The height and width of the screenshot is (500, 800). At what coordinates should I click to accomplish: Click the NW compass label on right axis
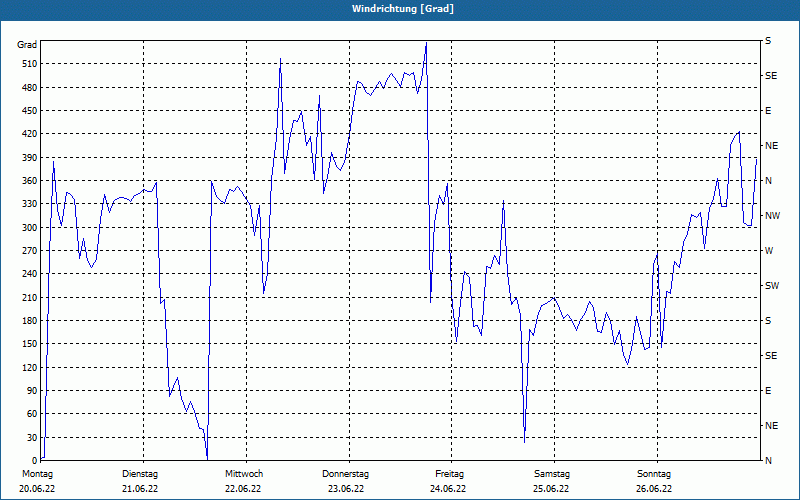(772, 216)
